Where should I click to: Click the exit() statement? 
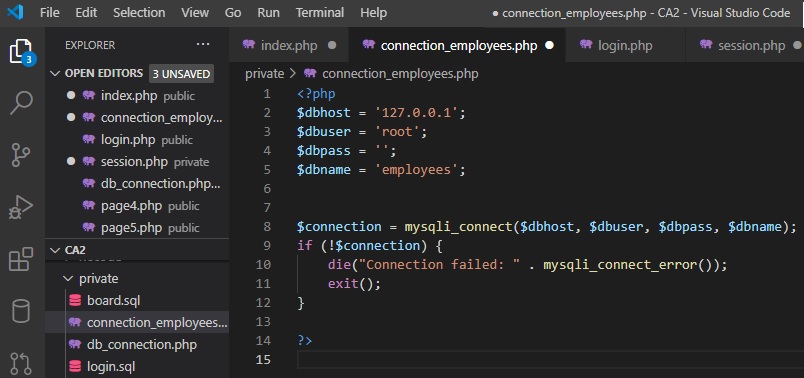354,283
